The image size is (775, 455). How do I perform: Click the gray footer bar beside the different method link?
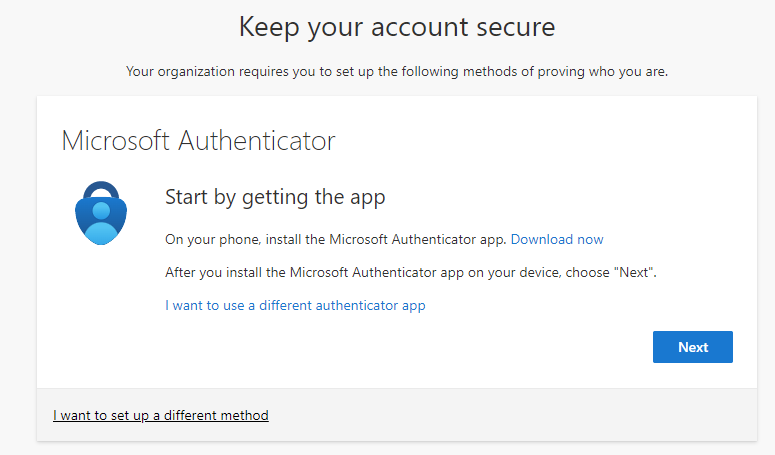[x=512, y=415]
